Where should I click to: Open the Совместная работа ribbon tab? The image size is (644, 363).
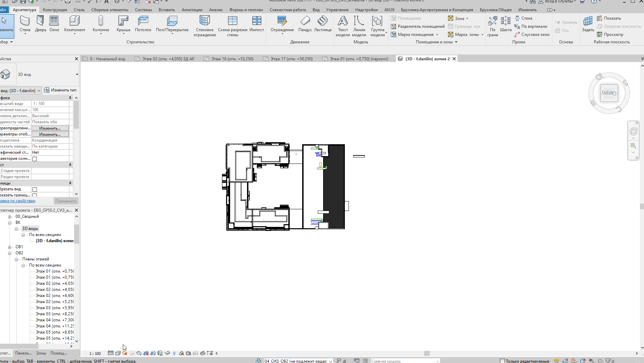288,10
